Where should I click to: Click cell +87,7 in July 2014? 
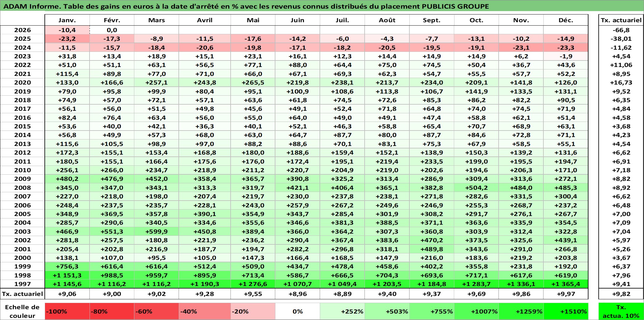point(342,135)
